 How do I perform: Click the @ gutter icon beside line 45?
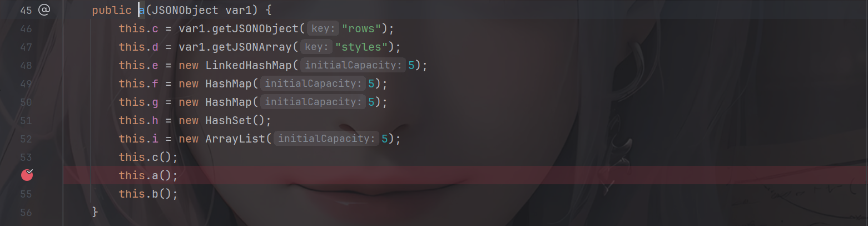coord(44,9)
